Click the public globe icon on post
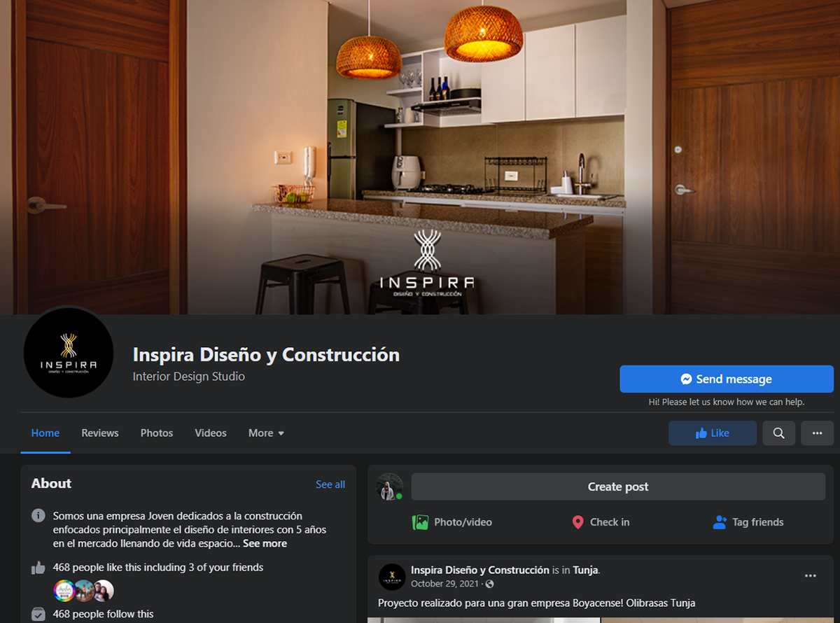Screen dimensions: 840x623 [x=489, y=584]
